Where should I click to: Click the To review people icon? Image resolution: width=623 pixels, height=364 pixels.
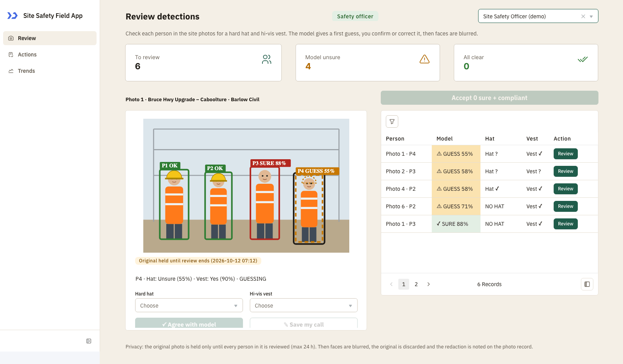pyautogui.click(x=267, y=59)
